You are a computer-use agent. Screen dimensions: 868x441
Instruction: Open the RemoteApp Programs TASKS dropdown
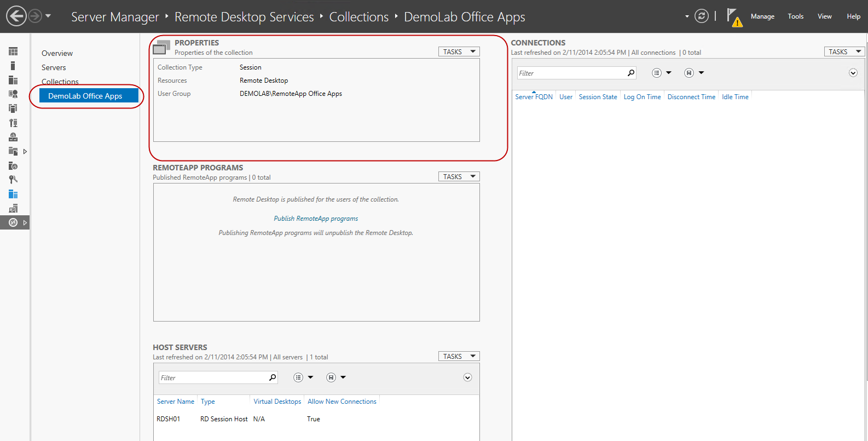pyautogui.click(x=459, y=176)
